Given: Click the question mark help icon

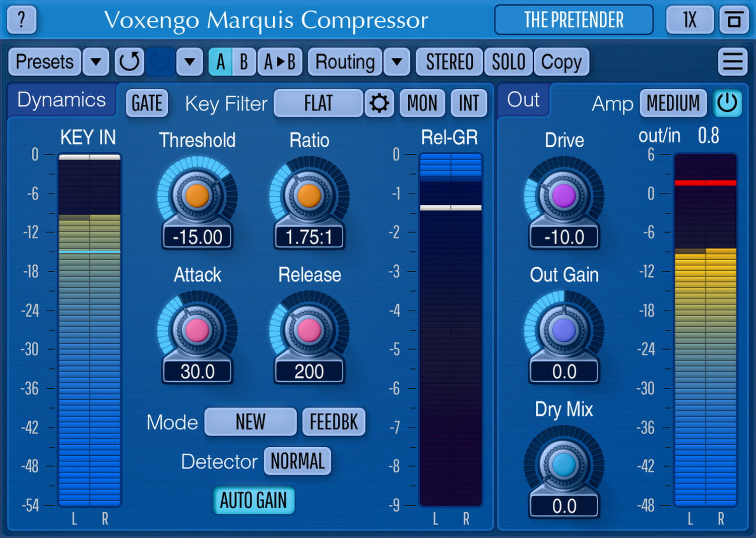Looking at the screenshot, I should coord(21,20).
